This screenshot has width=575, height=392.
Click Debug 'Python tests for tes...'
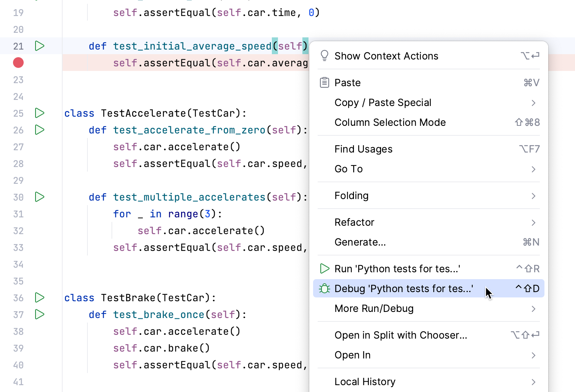404,289
